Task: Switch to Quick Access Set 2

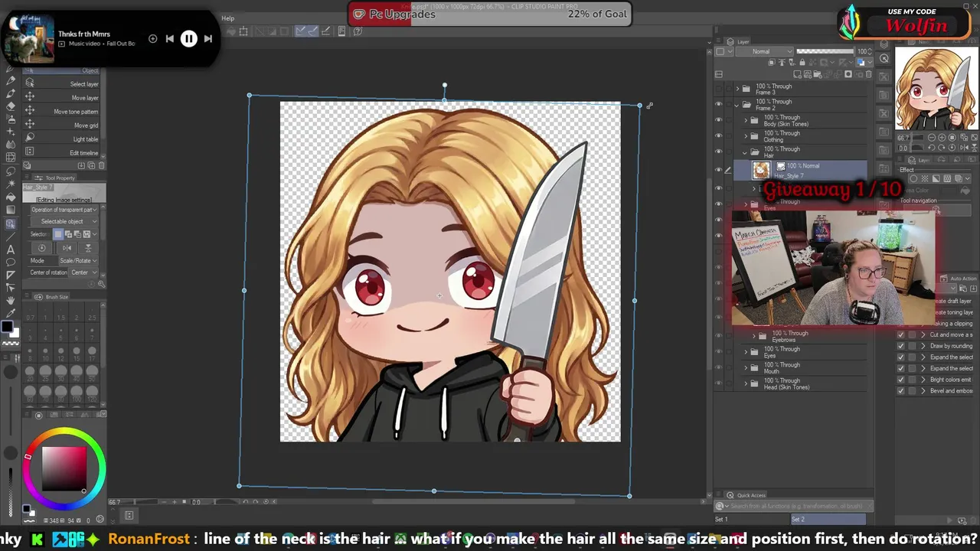Action: tap(828, 520)
